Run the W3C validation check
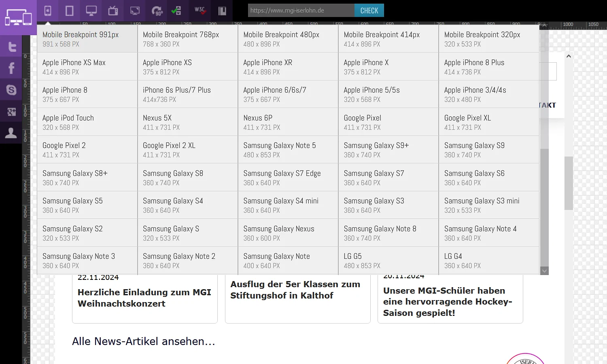The image size is (607, 364). [x=200, y=11]
